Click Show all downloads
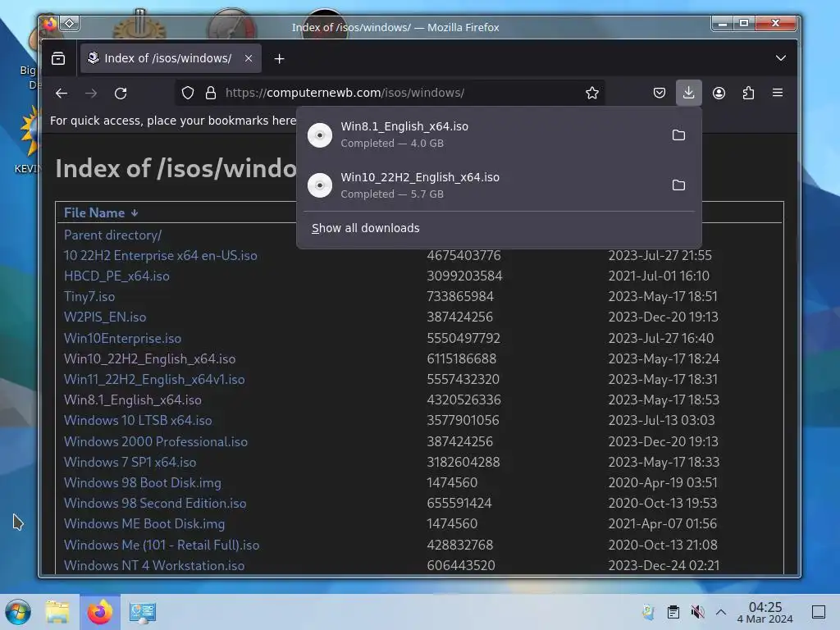The image size is (840, 630). [365, 228]
